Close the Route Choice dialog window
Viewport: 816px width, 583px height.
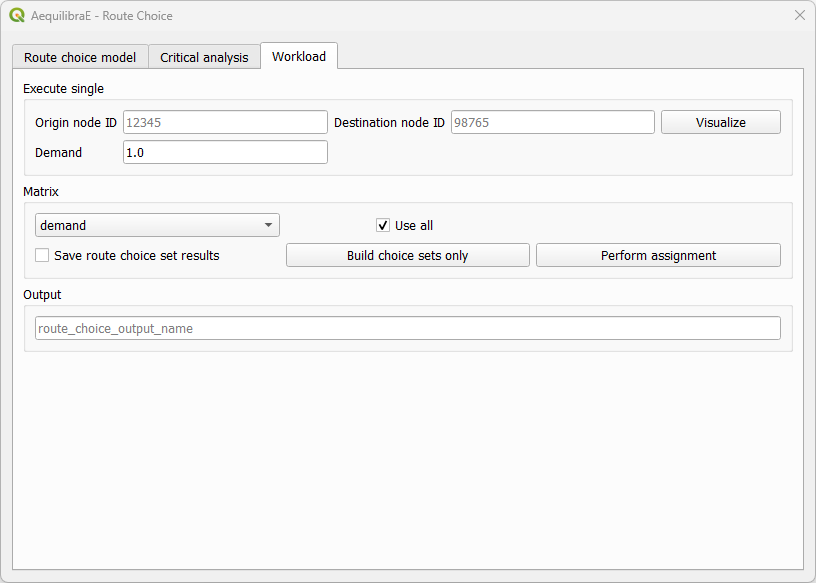pyautogui.click(x=799, y=15)
